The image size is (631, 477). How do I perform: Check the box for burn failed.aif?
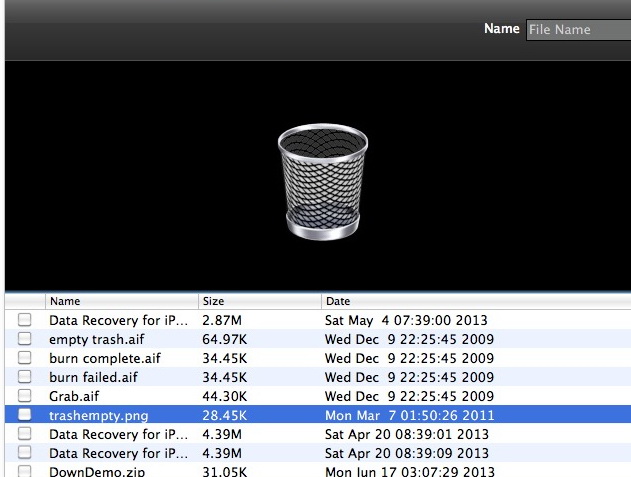(x=25, y=376)
